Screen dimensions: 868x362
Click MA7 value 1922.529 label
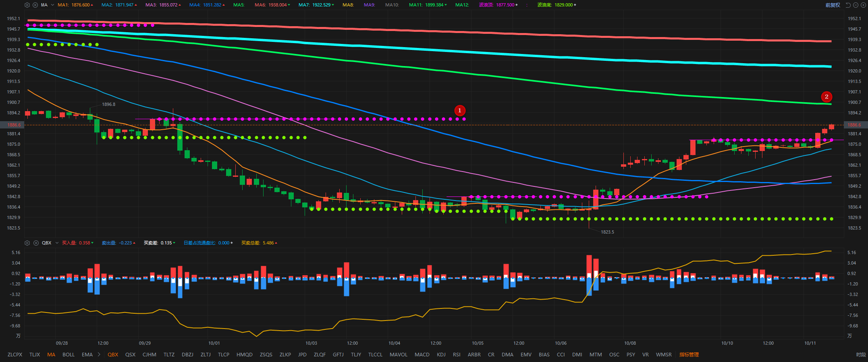[x=316, y=5]
